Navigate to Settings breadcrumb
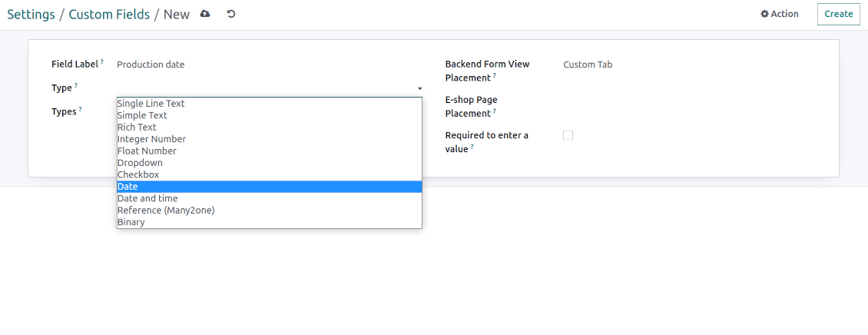Viewport: 868px width, 335px height. 31,14
